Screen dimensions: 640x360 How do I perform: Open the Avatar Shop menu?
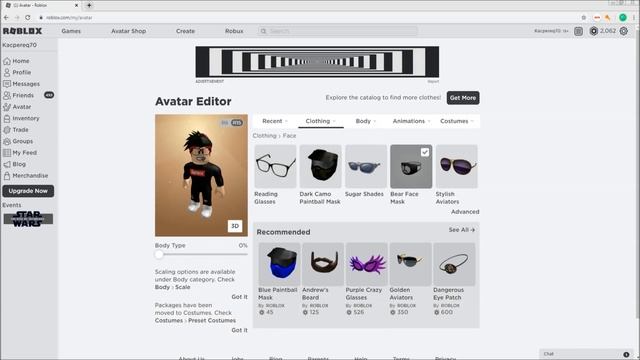coord(129,31)
